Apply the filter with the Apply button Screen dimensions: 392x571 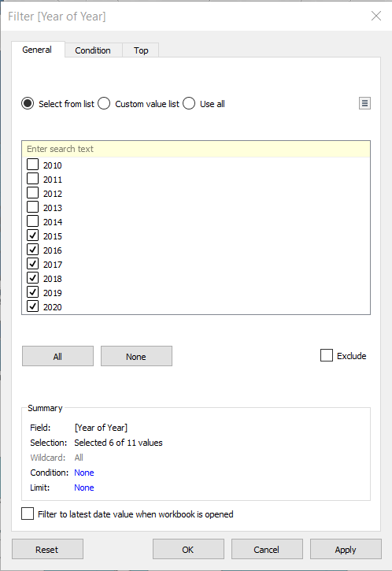(x=346, y=549)
